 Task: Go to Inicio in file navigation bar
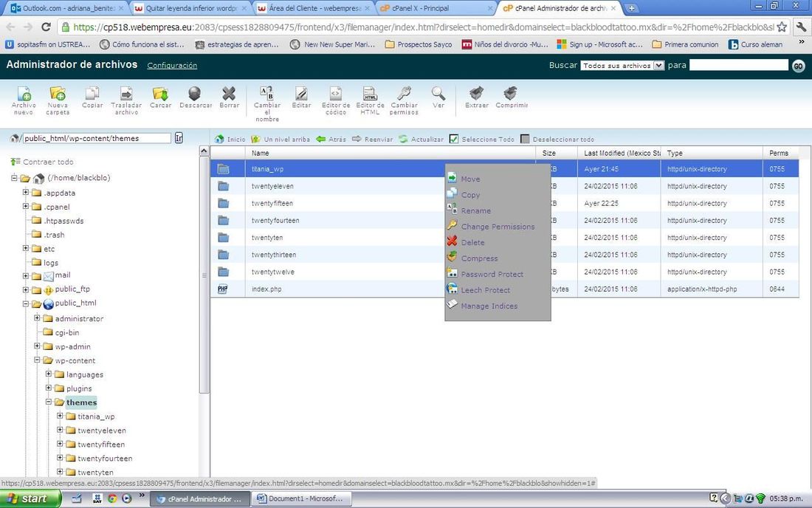(x=230, y=140)
